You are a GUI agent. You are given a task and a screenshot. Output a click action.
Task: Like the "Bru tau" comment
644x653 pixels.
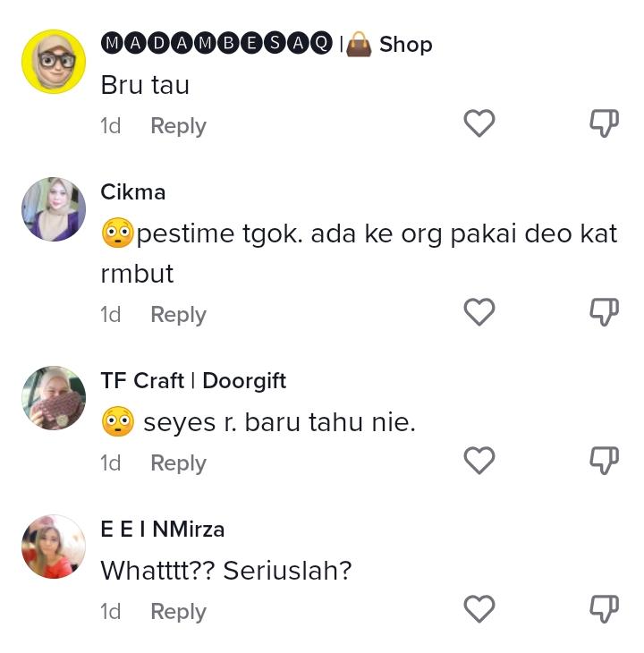pyautogui.click(x=479, y=123)
